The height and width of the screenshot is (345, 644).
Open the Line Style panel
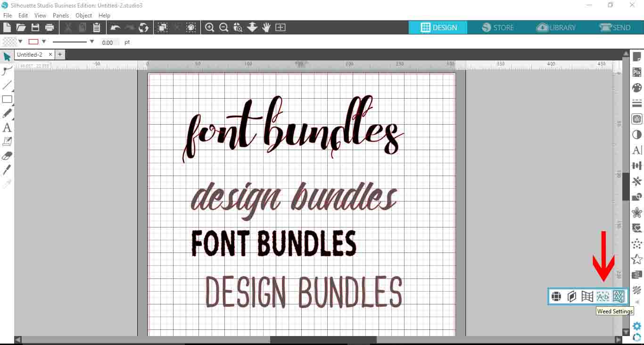637,103
